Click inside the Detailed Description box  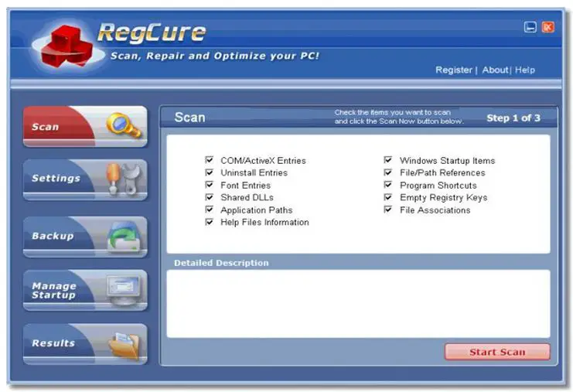[x=358, y=304]
